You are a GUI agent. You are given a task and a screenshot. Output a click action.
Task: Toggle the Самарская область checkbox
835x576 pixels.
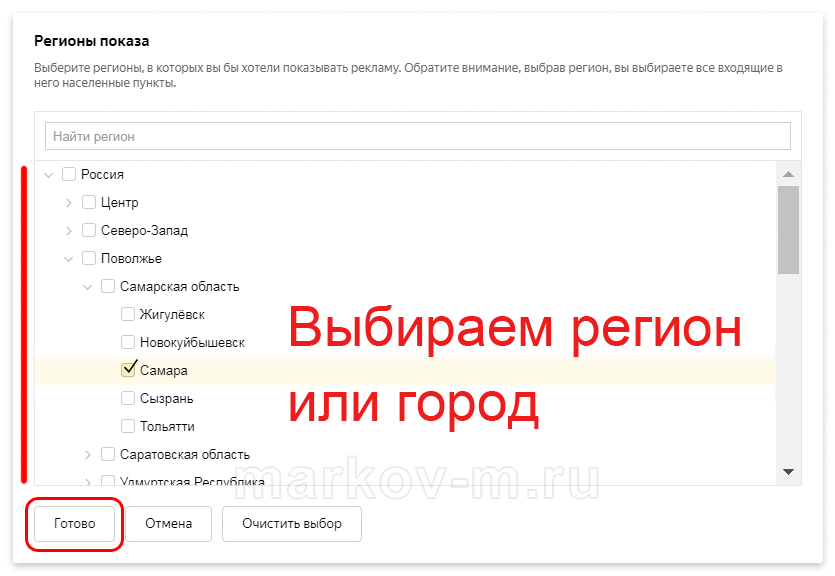click(x=108, y=286)
